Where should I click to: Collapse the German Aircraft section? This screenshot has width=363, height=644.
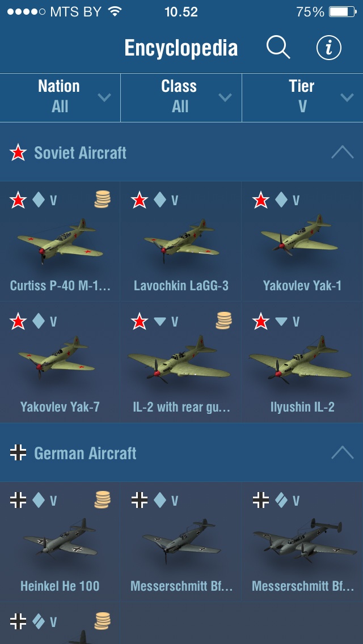point(343,452)
